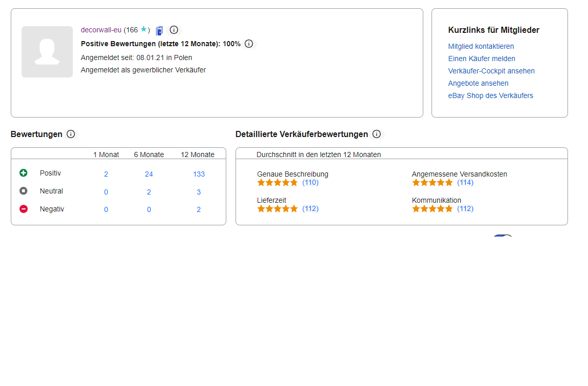Click the info icon beside the seller name

174,30
